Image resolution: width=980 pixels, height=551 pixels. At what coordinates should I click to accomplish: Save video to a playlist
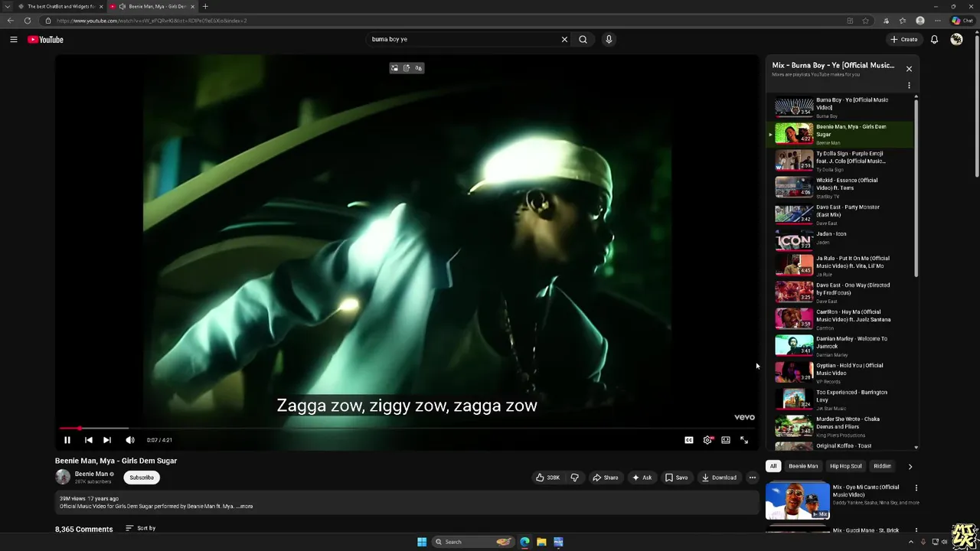tap(676, 478)
